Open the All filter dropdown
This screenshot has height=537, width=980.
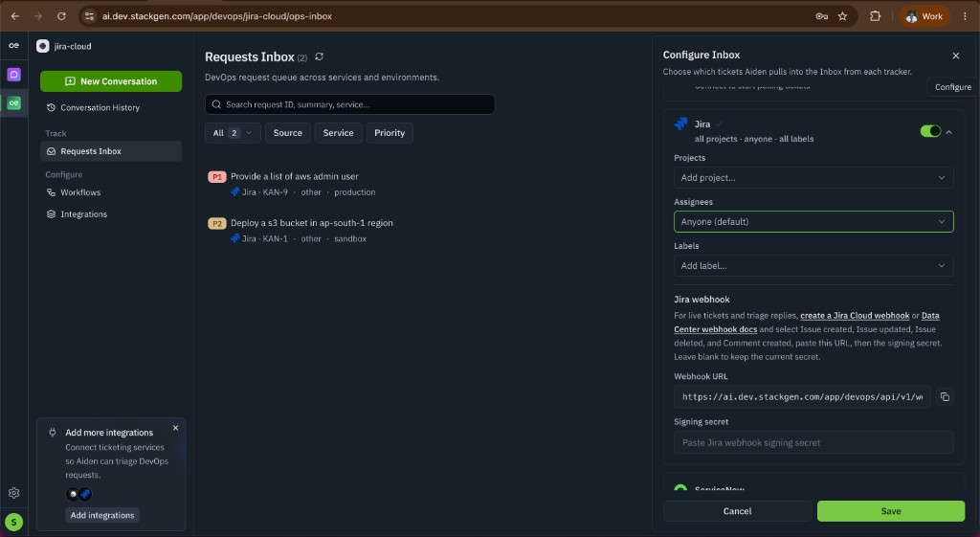pos(233,132)
